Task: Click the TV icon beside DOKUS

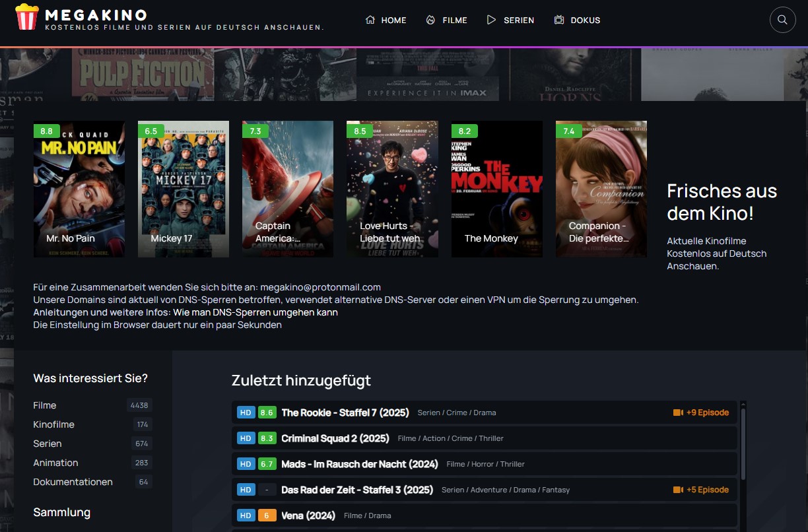Action: (x=559, y=20)
